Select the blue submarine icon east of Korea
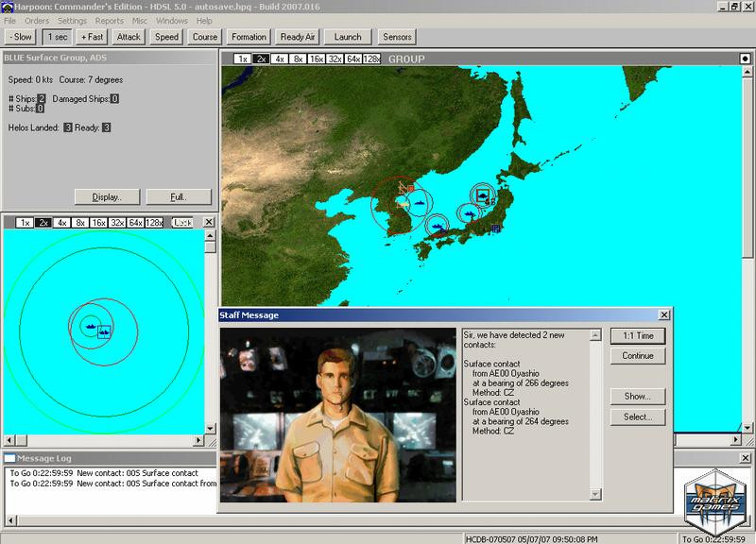Viewport: 756px width, 544px height. pyautogui.click(x=418, y=202)
